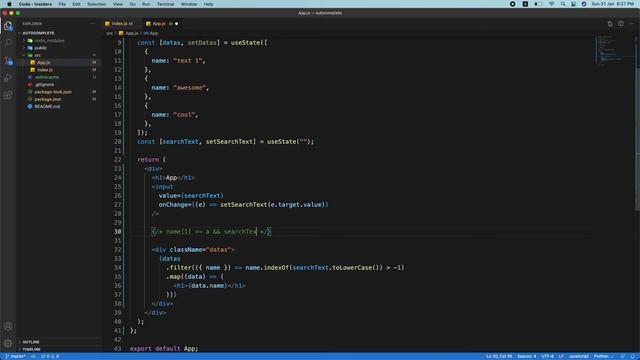
Task: Select index.js in the file explorer
Action: coord(44,70)
